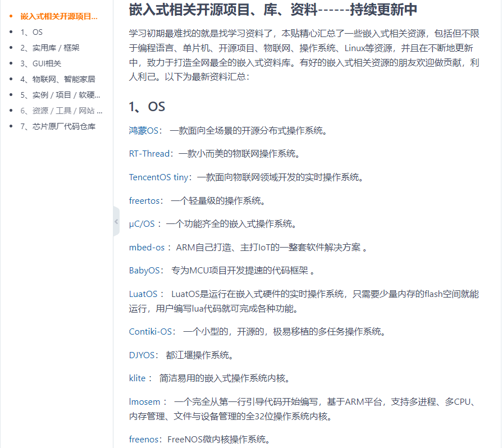
Task: Click text 一款面向全场景的开源分布式操作系统
Action: click(249, 131)
